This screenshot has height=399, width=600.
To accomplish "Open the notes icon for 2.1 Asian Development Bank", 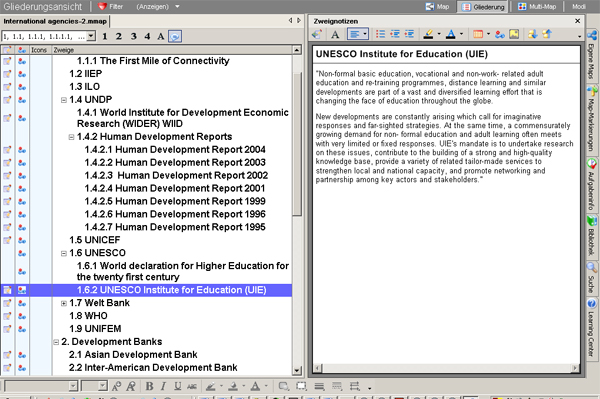I will pyautogui.click(x=7, y=355).
